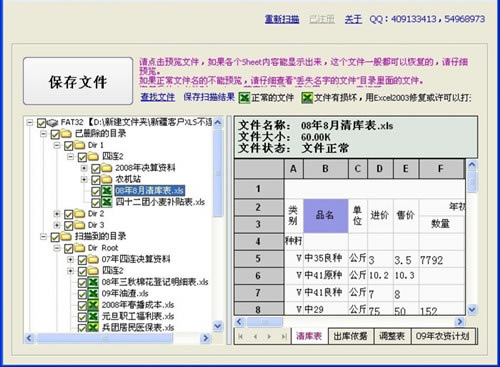Collapse the 已删除的目录 node
Viewport: 500px width, 367px height.
[x=43, y=134]
